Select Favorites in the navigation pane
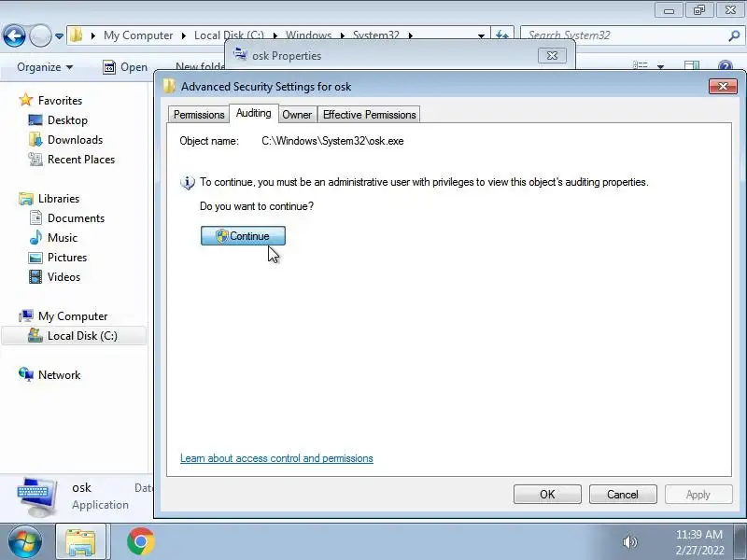 [x=60, y=101]
